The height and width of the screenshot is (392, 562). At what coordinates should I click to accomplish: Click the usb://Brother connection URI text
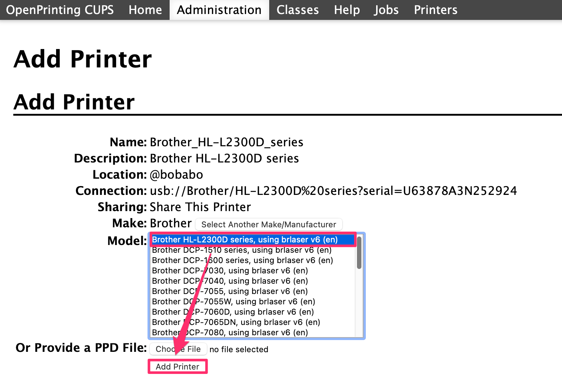tap(333, 191)
